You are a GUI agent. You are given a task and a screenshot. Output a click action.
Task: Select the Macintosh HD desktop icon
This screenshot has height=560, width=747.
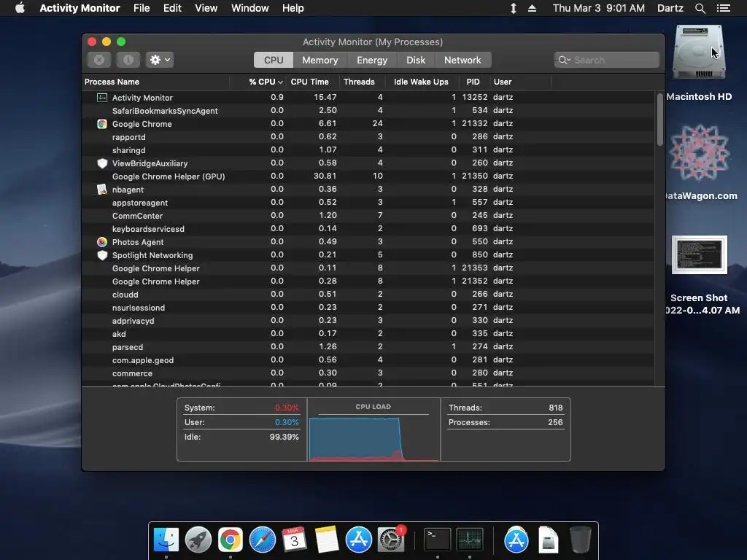pyautogui.click(x=699, y=52)
